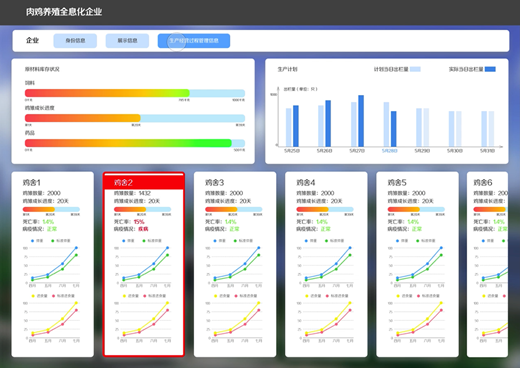Open the 鸡舍3 card title
This screenshot has height=368, width=520.
coord(214,183)
